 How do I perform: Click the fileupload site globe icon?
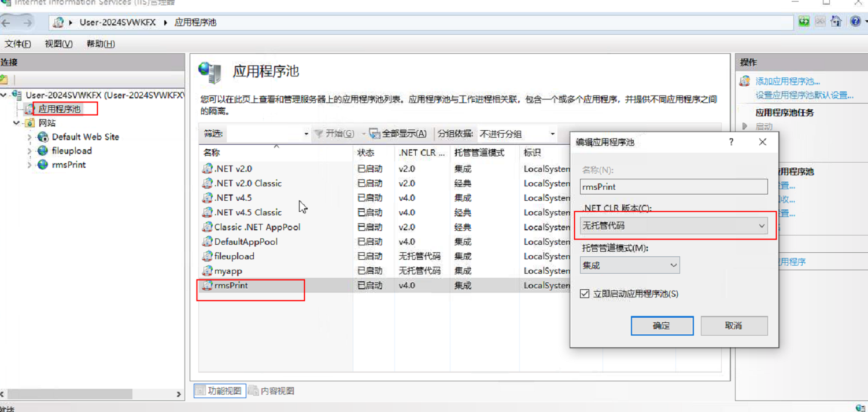[x=43, y=151]
